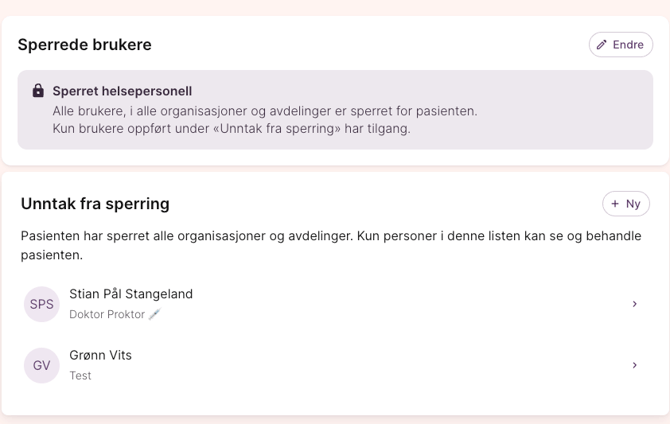Viewport: 670px width, 424px height.
Task: Open Grønn Vits name entry
Action: pyautogui.click(x=100, y=355)
